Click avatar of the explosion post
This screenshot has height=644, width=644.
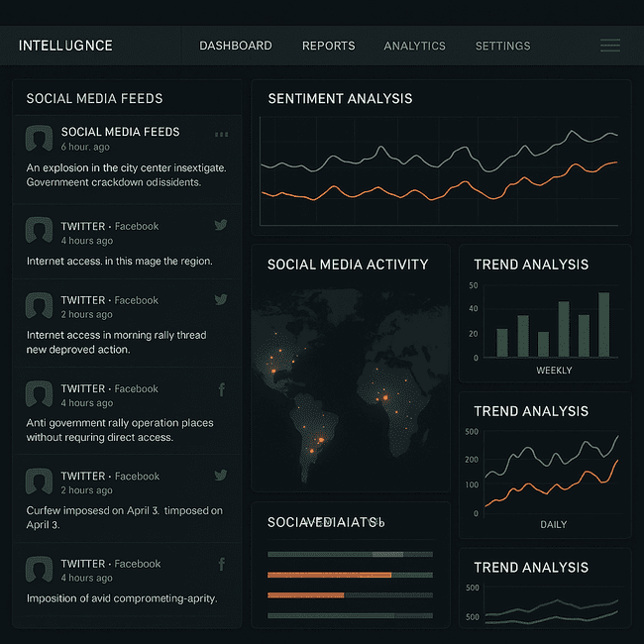tap(39, 139)
